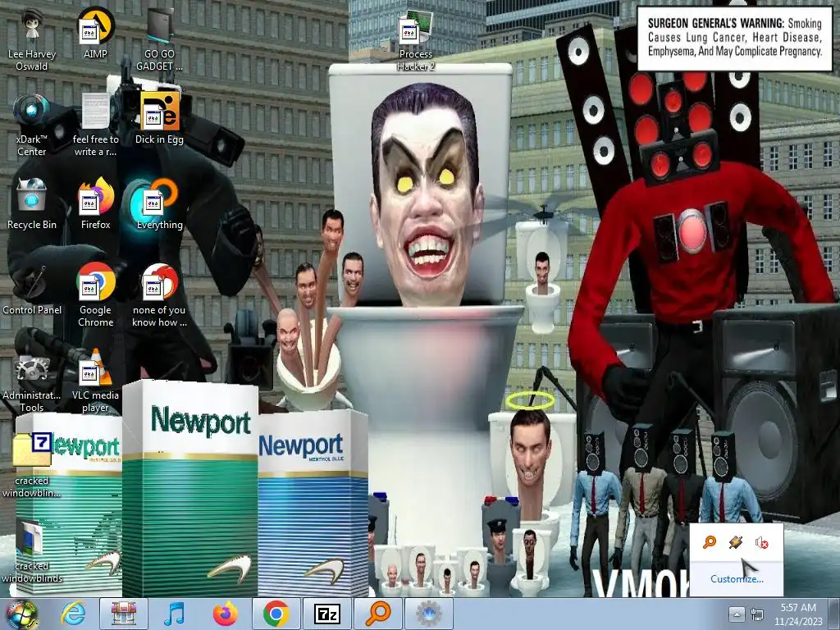Image resolution: width=840 pixels, height=630 pixels.
Task: Open the Lee Harvey Oswald desktop icon
Action: 32,40
